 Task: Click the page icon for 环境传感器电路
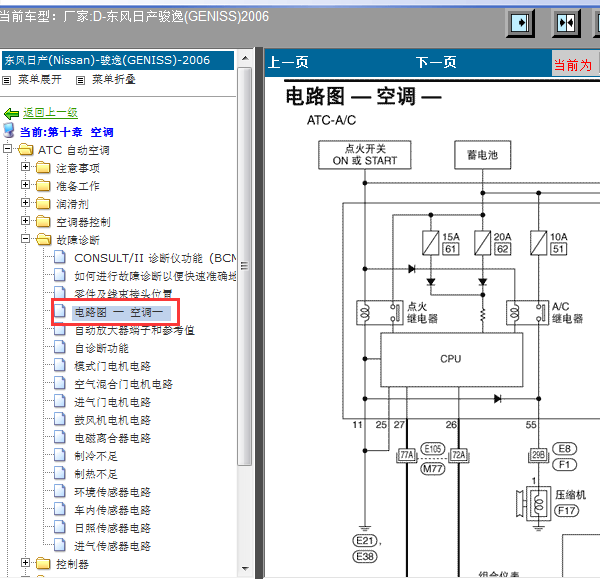(x=60, y=491)
